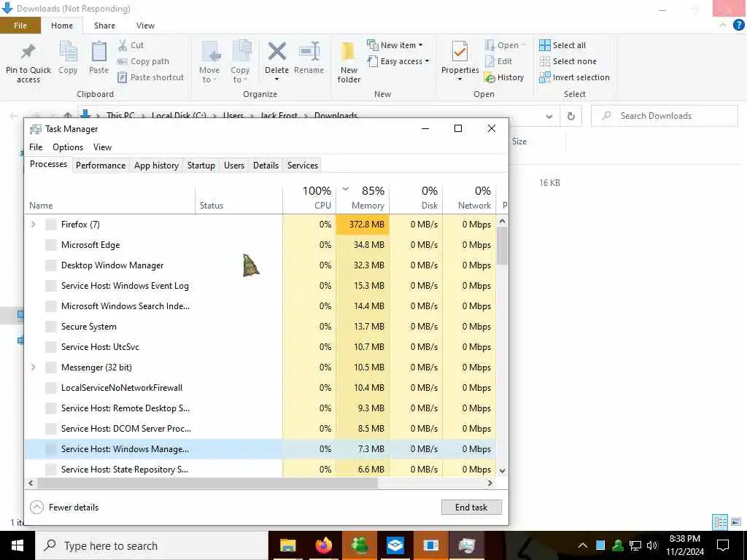The width and height of the screenshot is (747, 560).
Task: Click the Properties checkmark icon
Action: (x=460, y=52)
